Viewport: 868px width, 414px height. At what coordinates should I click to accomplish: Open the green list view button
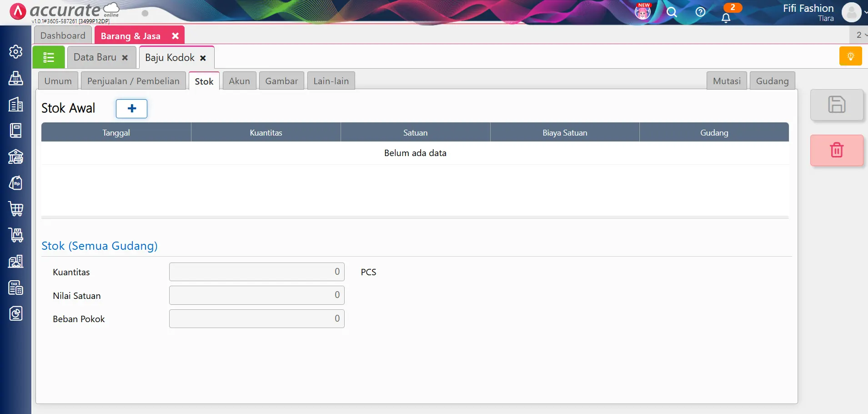(49, 57)
